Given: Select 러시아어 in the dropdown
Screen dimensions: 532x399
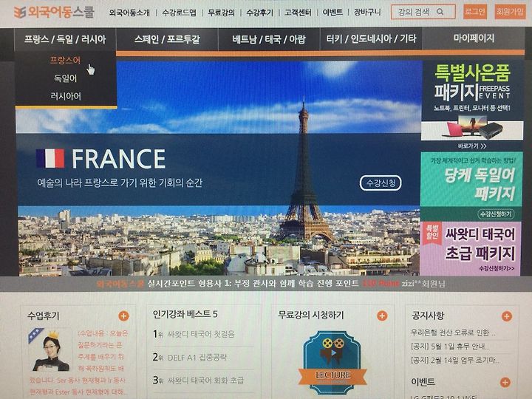Looking at the screenshot, I should 66,96.
